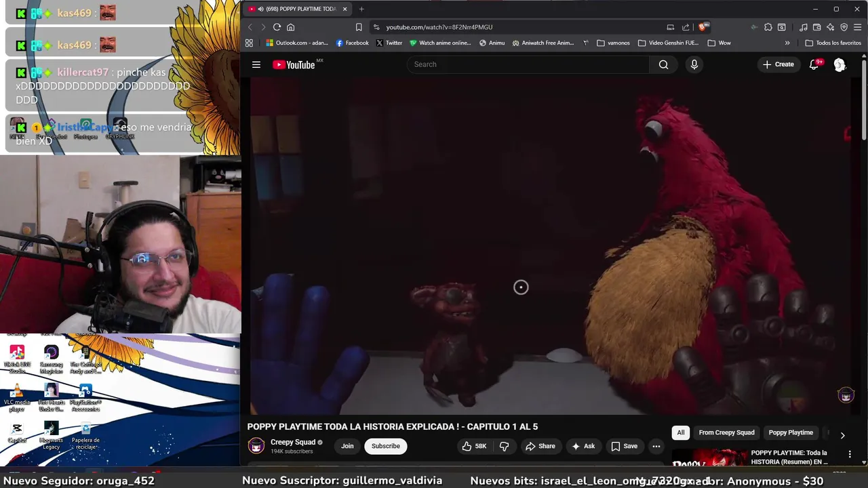This screenshot has height=488, width=868.
Task: Select the All filter chip
Action: click(x=680, y=432)
